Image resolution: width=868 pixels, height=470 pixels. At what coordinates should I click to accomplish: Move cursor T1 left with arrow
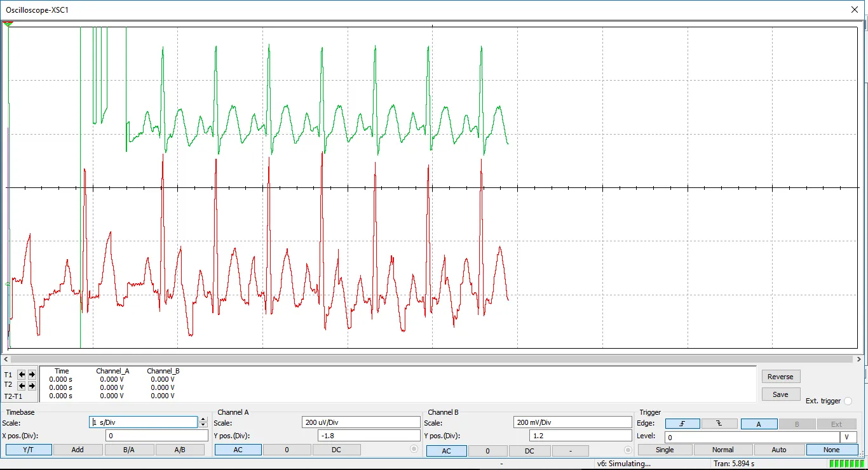(21, 375)
